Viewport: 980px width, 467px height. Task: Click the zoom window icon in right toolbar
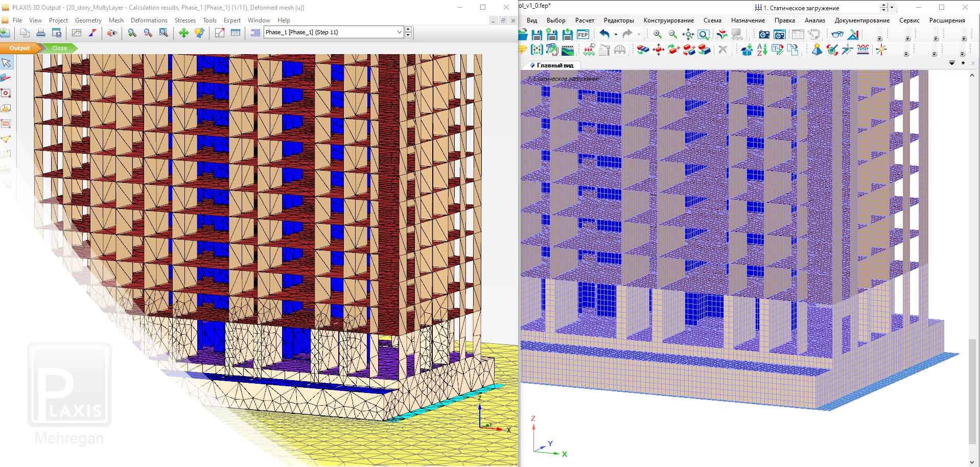pyautogui.click(x=704, y=35)
